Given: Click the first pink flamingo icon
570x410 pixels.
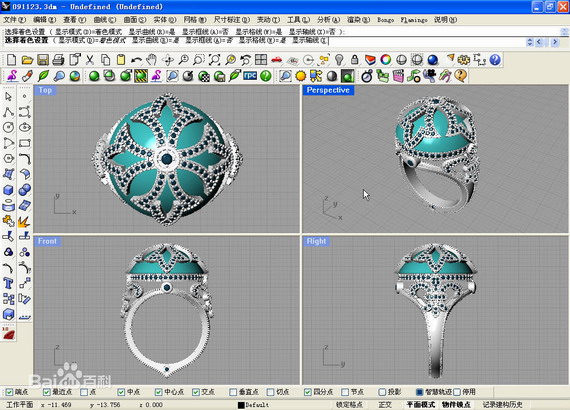Looking at the screenshot, I should 12,76.
